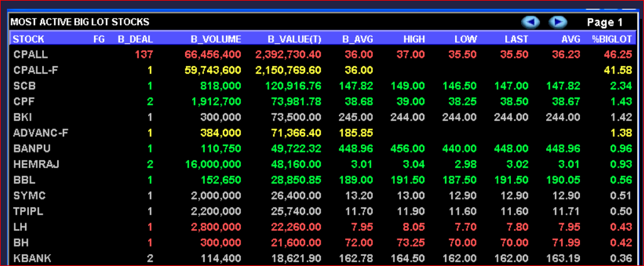Select the BH stock symbol
The width and height of the screenshot is (644, 266).
point(20,243)
